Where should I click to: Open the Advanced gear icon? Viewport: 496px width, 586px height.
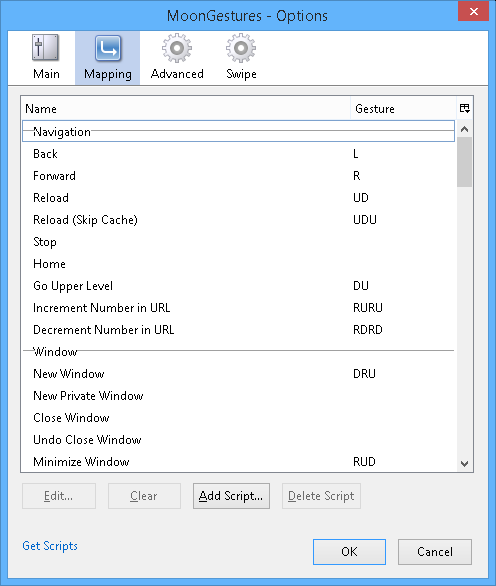tap(177, 47)
